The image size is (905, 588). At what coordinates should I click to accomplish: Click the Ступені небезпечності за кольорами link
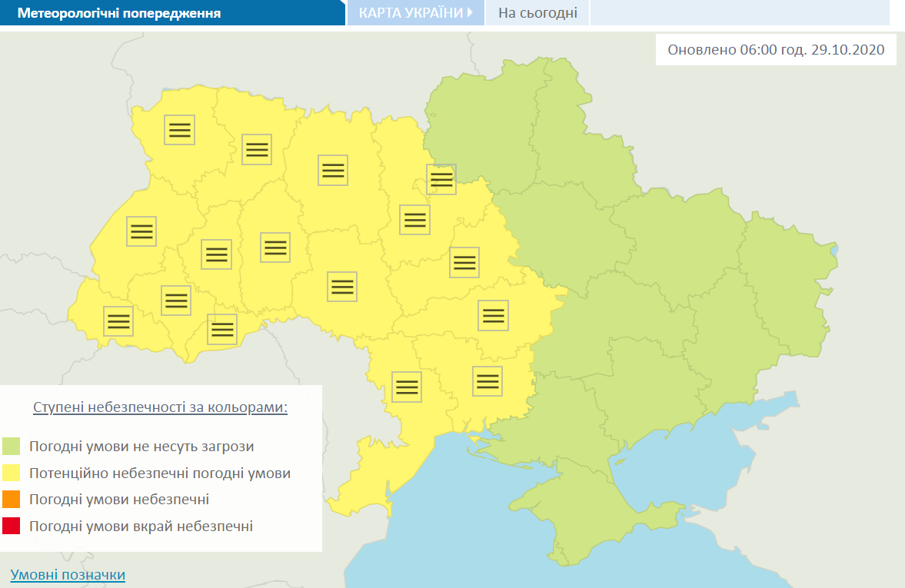point(160,407)
